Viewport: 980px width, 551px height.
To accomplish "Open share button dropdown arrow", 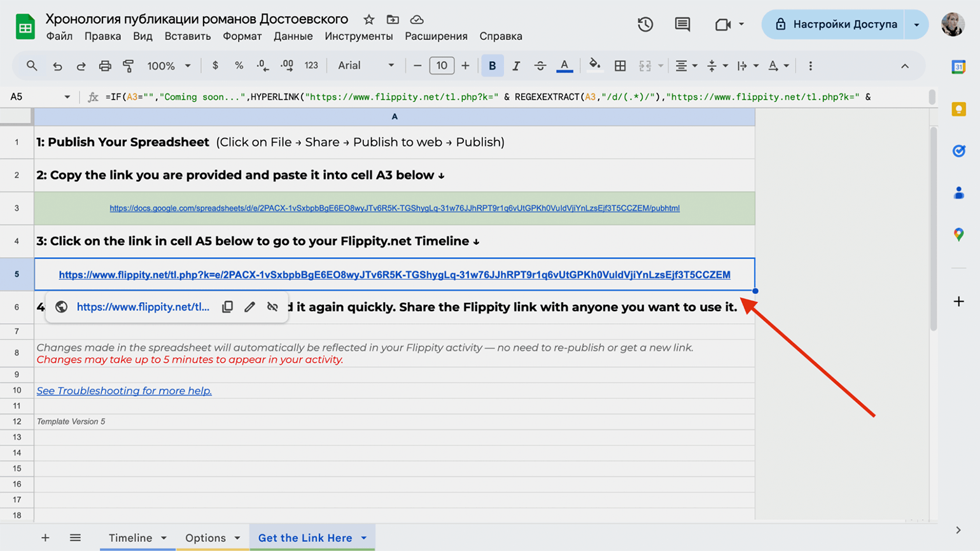I will pyautogui.click(x=916, y=24).
